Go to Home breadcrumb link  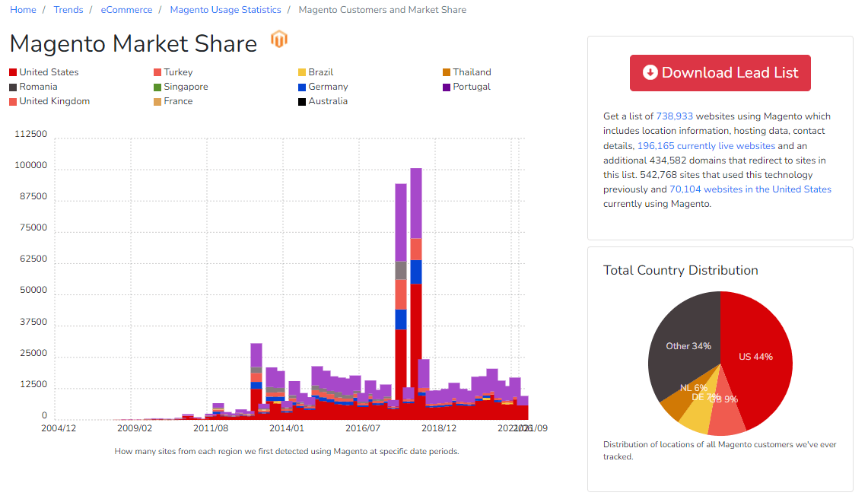(24, 10)
